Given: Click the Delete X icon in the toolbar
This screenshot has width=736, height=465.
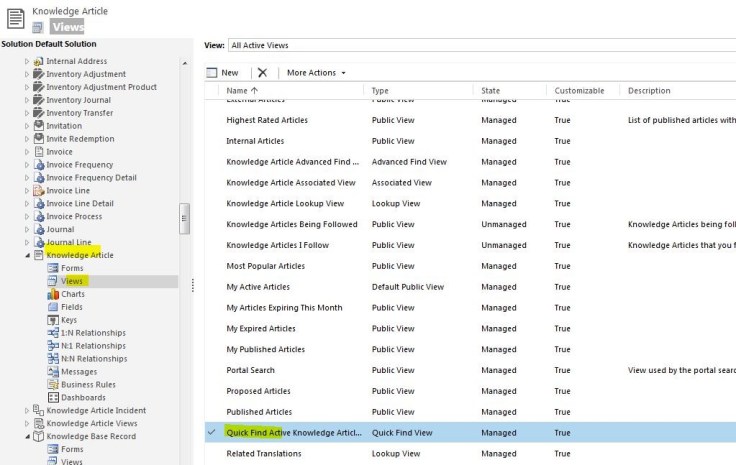Looking at the screenshot, I should (262, 73).
